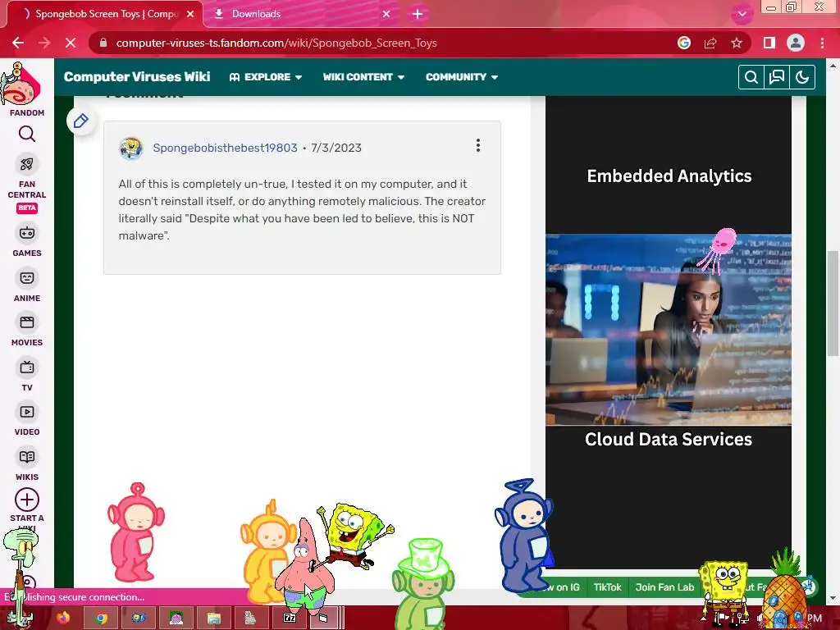840x630 pixels.
Task: Toggle dark mode moon icon
Action: point(802,77)
